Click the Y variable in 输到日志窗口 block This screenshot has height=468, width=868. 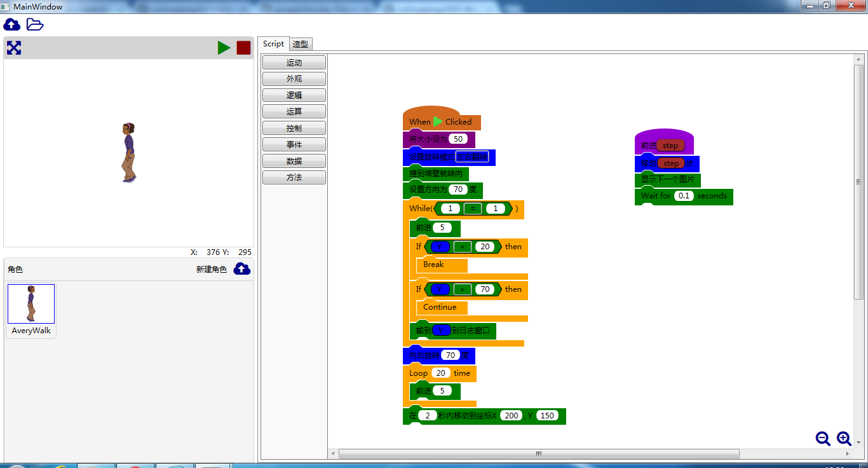tap(441, 331)
